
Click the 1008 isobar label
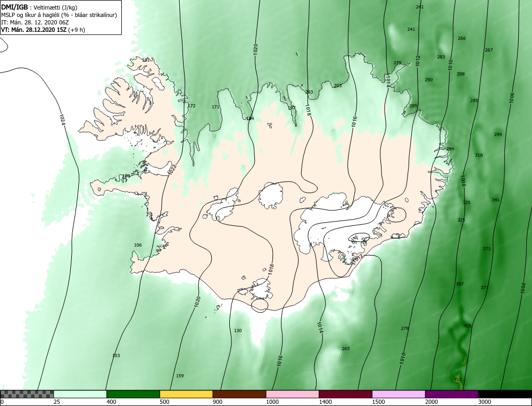point(463,181)
